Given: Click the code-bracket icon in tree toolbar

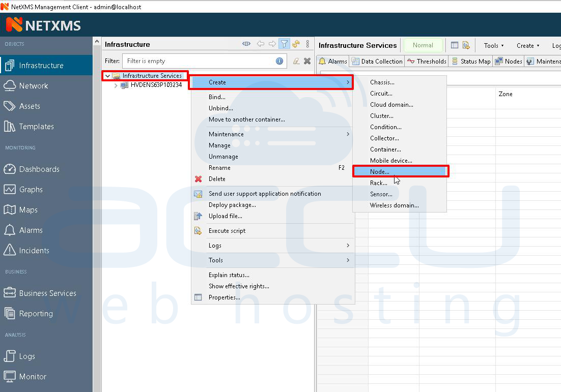Looking at the screenshot, I should [246, 44].
